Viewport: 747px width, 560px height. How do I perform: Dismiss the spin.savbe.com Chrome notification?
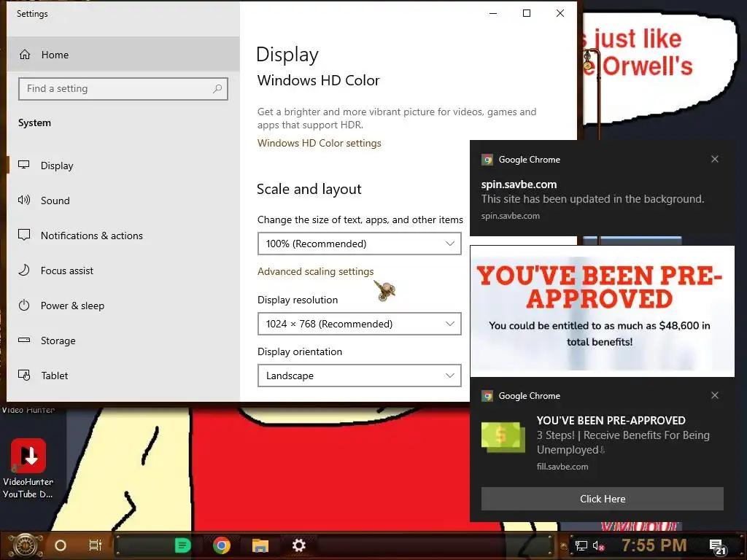pos(715,159)
